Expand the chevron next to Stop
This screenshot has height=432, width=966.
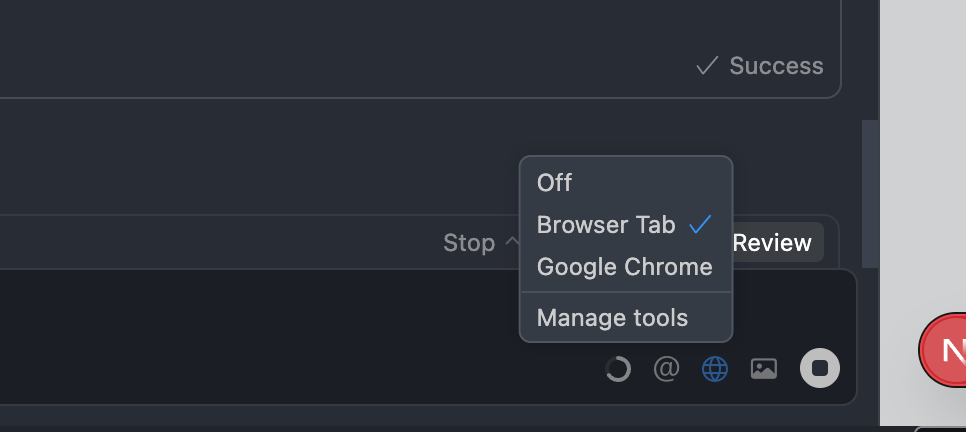click(512, 242)
